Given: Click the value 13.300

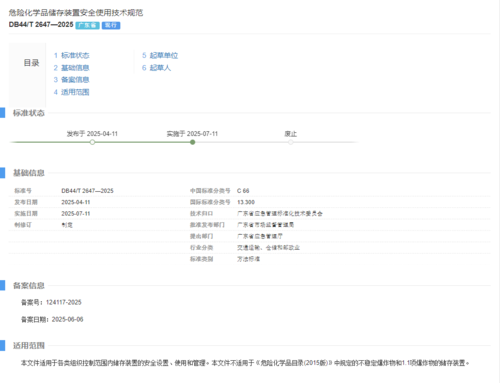Looking at the screenshot, I should point(246,202).
